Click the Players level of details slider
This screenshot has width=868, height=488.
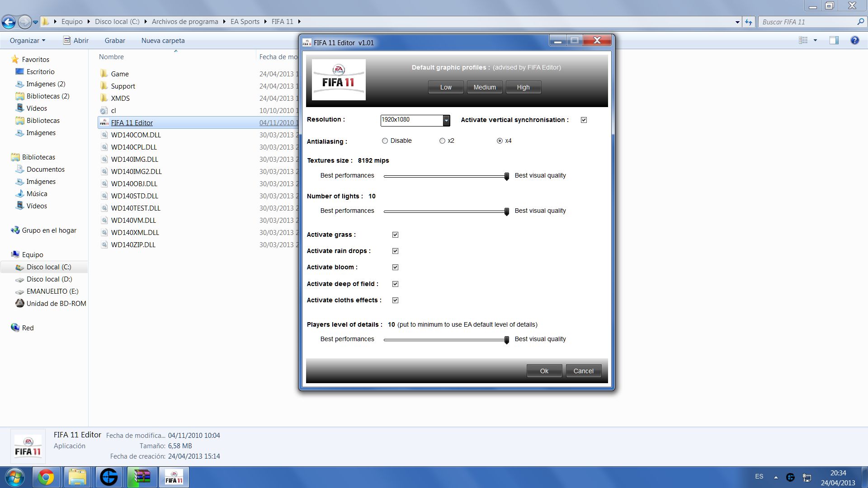446,340
